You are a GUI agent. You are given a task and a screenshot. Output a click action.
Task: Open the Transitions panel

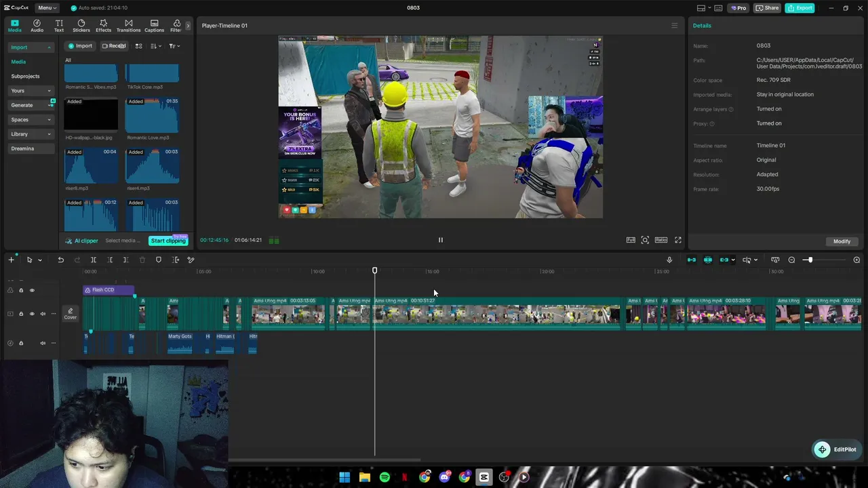pyautogui.click(x=128, y=26)
